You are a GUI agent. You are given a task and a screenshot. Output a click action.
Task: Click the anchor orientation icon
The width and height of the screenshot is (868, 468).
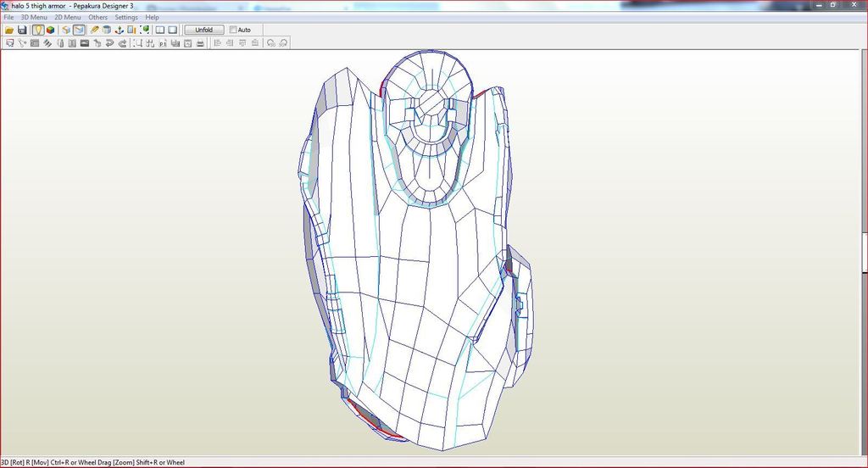coord(119,30)
